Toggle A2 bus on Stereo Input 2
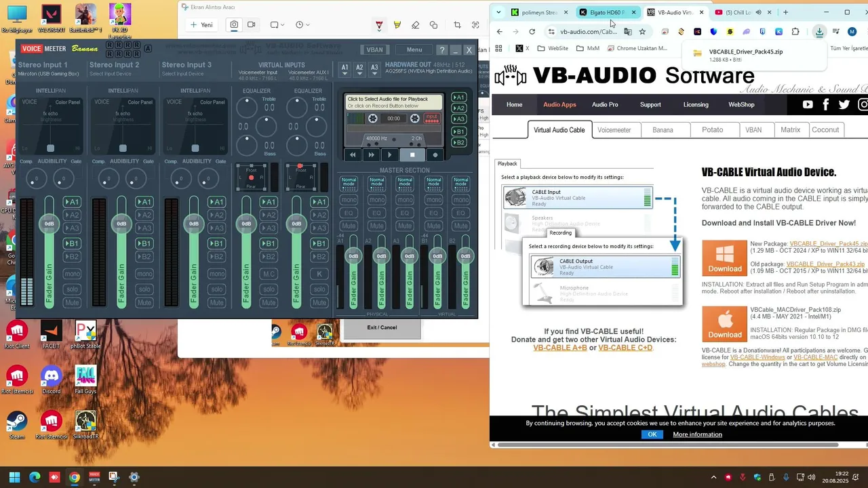 click(144, 216)
